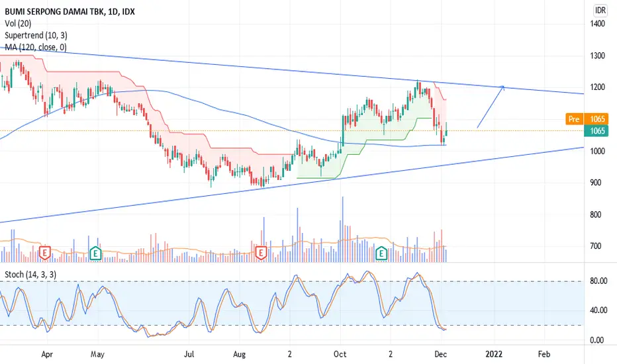Screen dimensions: 617x364
Task: Click the orange 1065 pre-market price tag
Action: [596, 119]
